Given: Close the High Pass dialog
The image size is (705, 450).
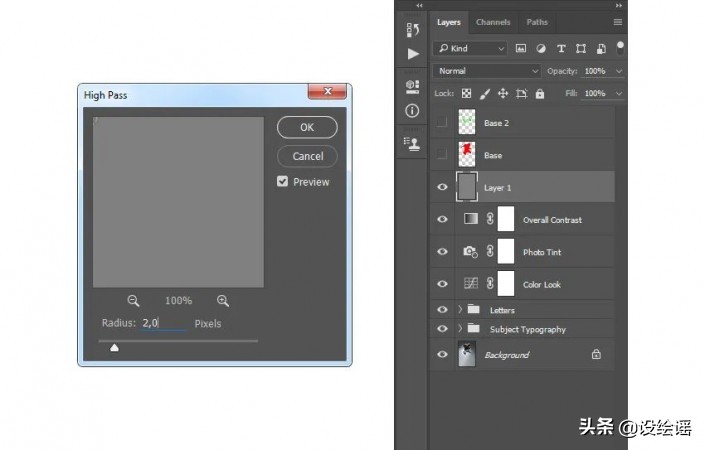Looking at the screenshot, I should coord(327,91).
